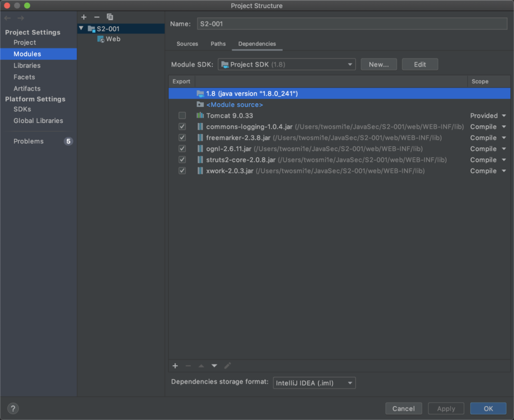Select the Web facet tree item

pos(113,39)
